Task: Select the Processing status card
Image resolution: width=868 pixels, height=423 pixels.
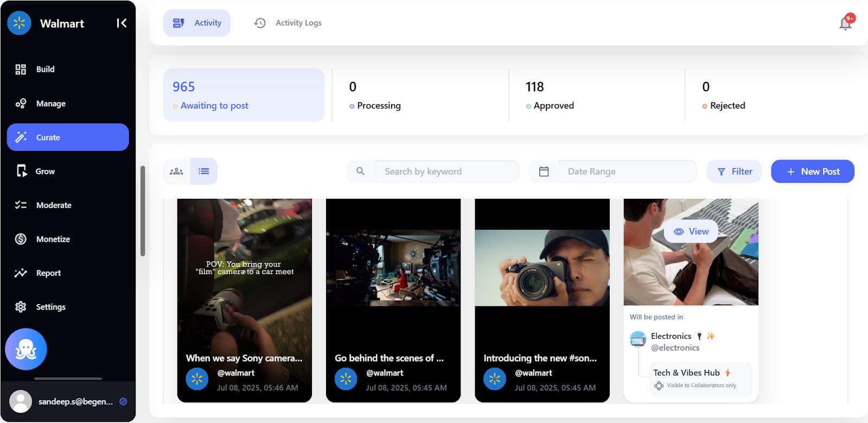Action: pyautogui.click(x=420, y=94)
